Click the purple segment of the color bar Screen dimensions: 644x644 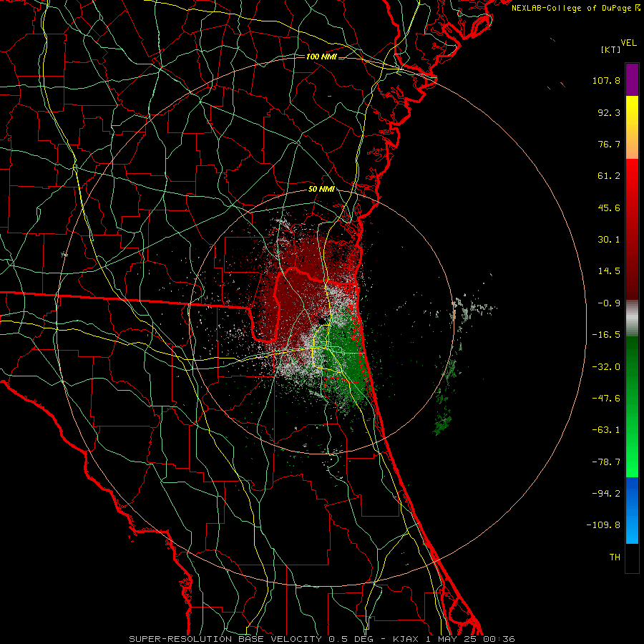tap(632, 79)
